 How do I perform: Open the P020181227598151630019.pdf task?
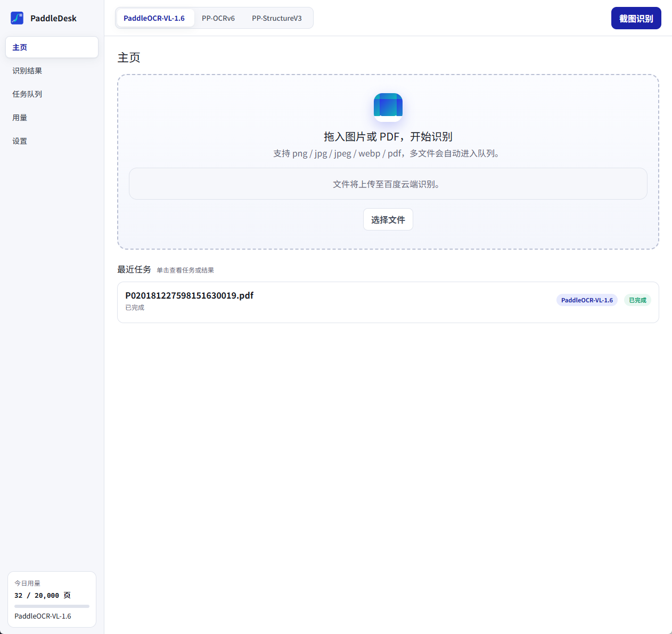tap(388, 302)
